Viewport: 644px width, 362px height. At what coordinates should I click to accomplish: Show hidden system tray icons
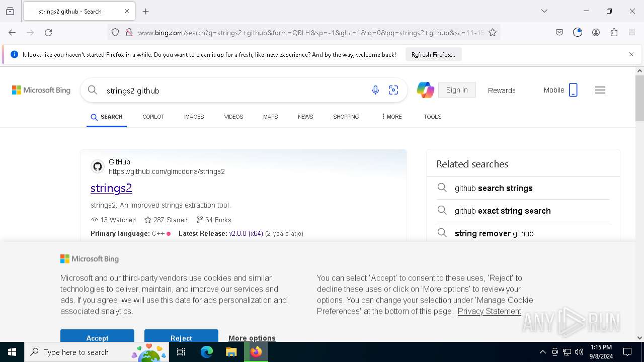[542, 352]
